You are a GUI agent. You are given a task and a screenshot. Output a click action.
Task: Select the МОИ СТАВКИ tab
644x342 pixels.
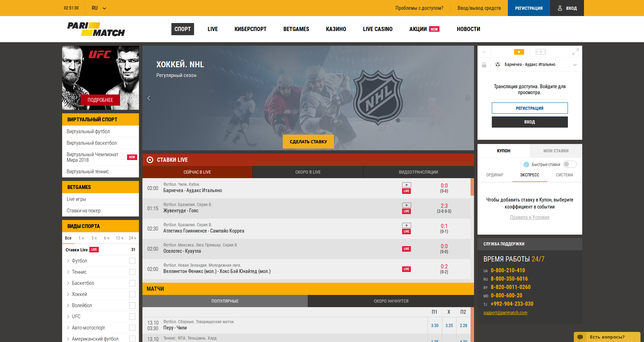click(x=556, y=151)
